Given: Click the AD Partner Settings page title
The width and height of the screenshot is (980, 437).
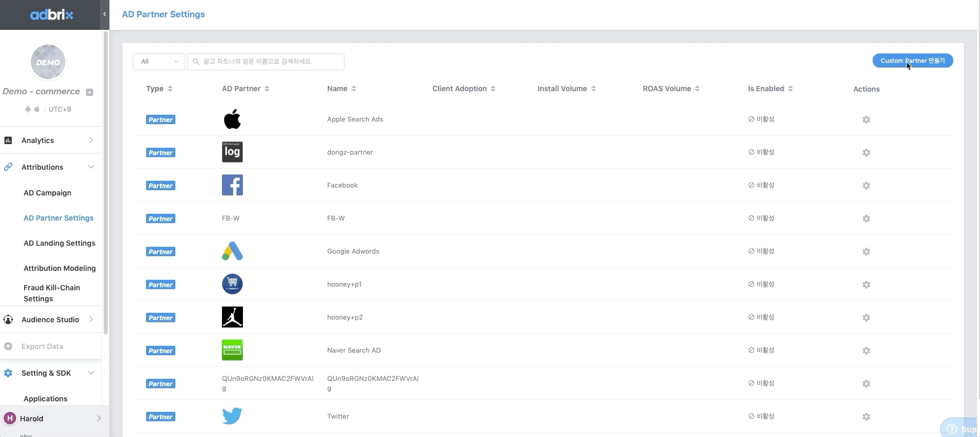Looking at the screenshot, I should click(x=163, y=14).
